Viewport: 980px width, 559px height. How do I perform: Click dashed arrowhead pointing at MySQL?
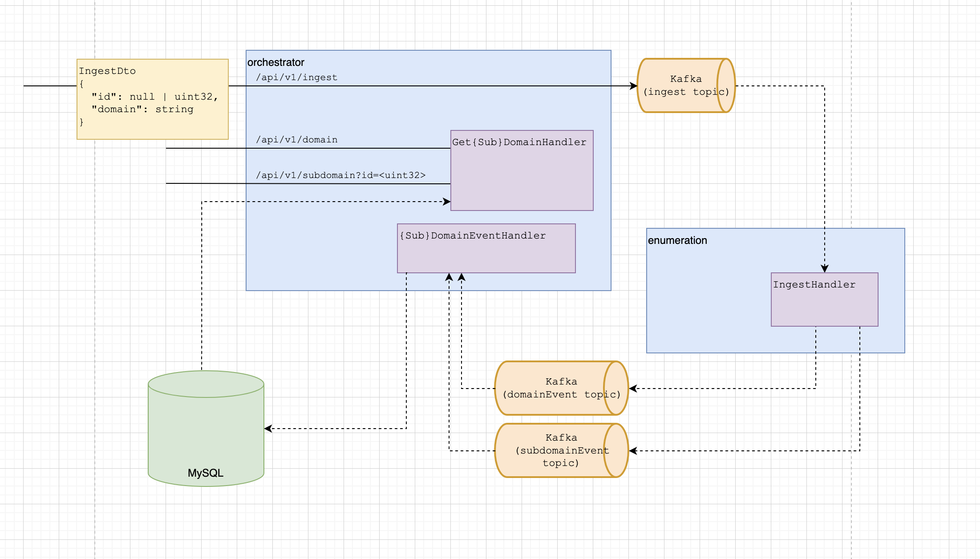tap(268, 429)
